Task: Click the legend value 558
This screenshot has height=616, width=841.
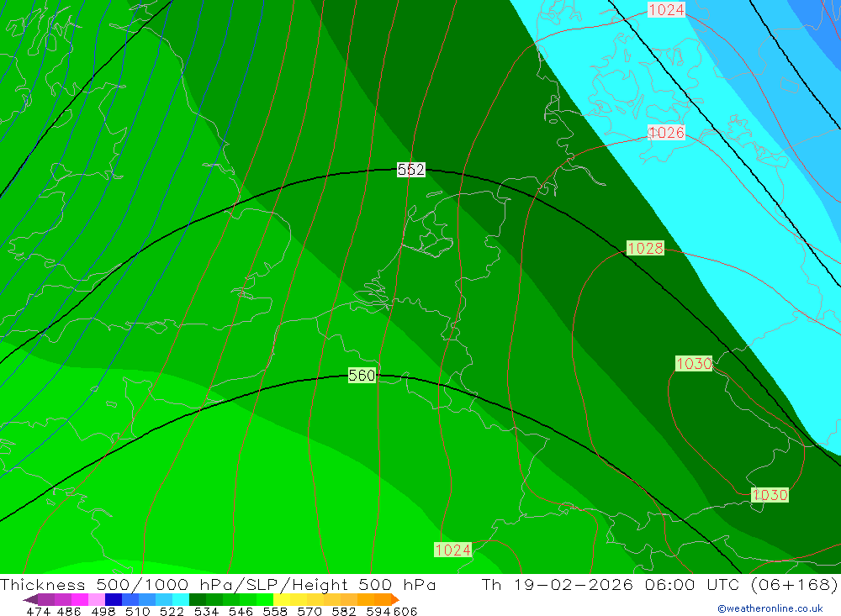Action: coord(275,612)
